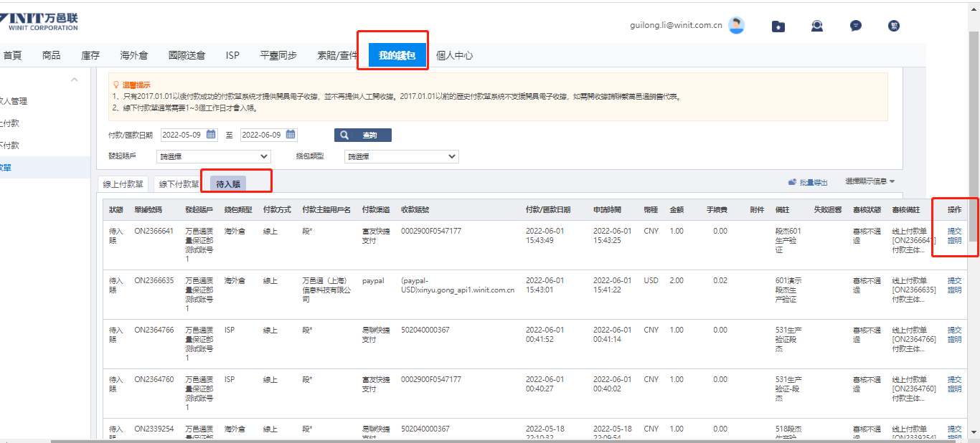Click the 0.02 fee cell
This screenshot has height=443, width=980.
[720, 280]
